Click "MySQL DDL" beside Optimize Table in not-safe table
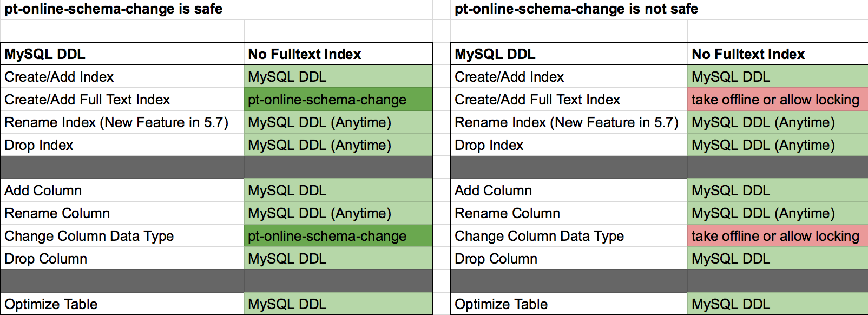Viewport: 868px width, 315px height. [x=731, y=304]
